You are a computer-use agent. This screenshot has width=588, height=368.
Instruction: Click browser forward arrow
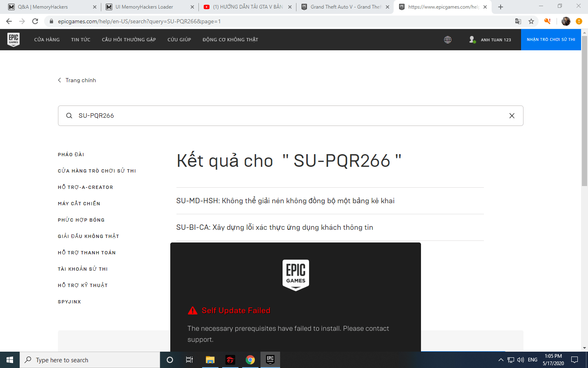pos(22,21)
